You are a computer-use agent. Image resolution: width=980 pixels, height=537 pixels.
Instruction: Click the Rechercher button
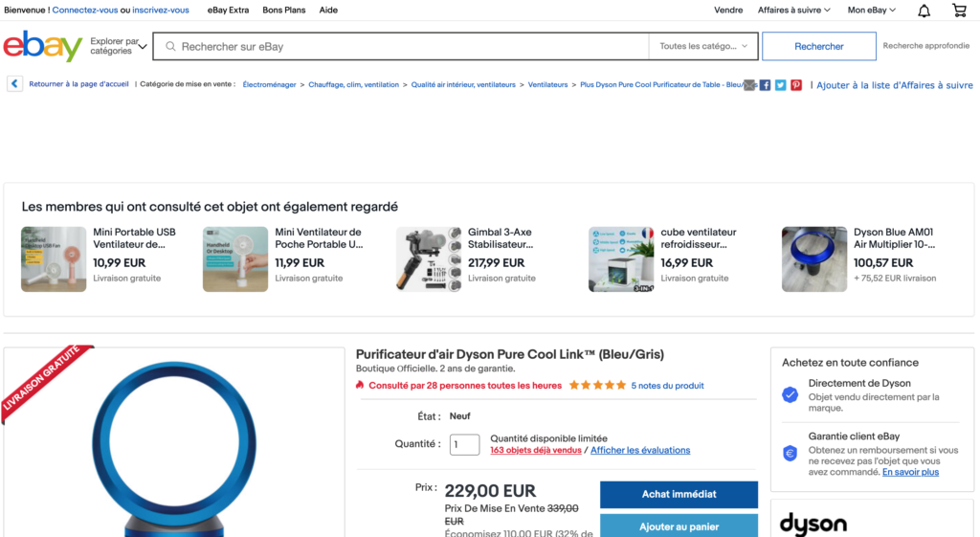click(x=819, y=46)
